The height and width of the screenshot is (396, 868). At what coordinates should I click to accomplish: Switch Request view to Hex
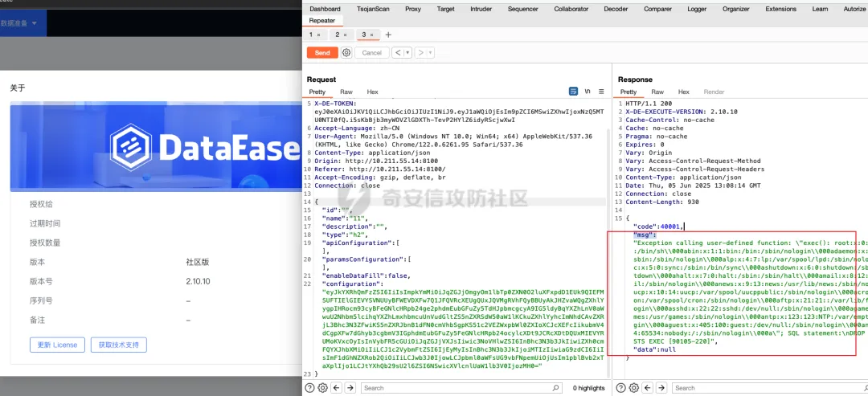pos(373,92)
